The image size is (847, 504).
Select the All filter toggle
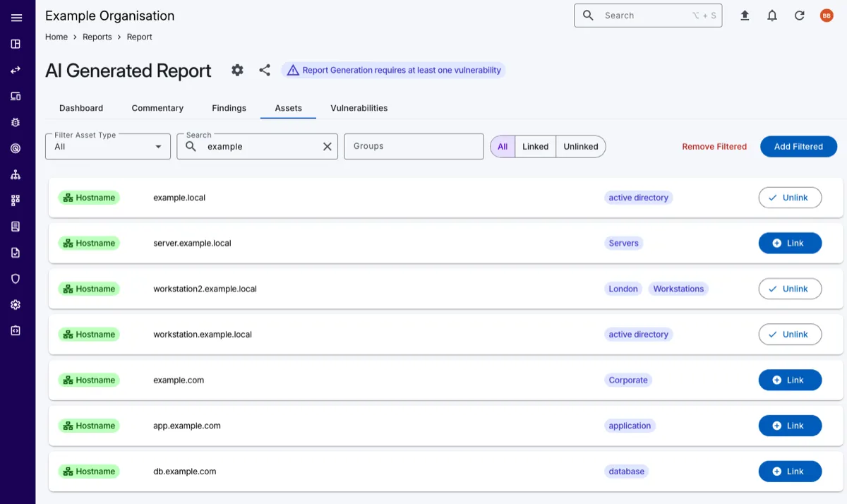503,147
